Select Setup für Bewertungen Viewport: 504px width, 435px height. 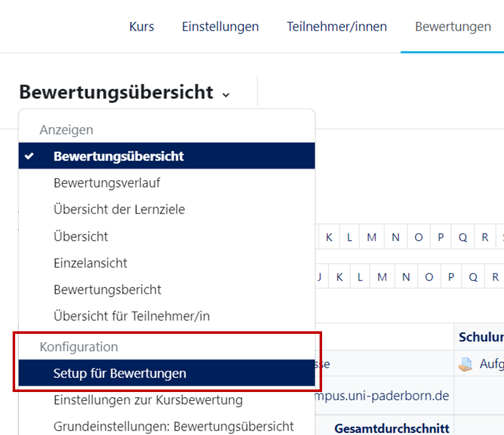click(x=120, y=373)
